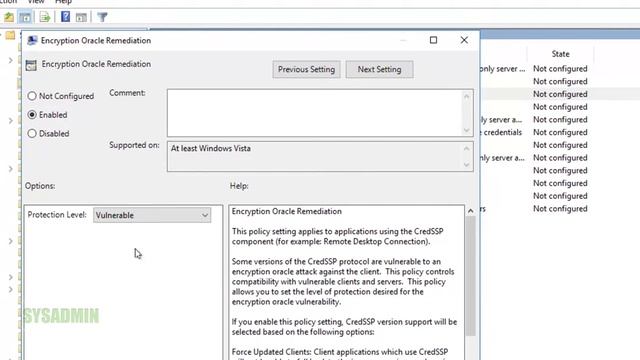Select the Enabled radio button
Image resolution: width=640 pixels, height=360 pixels.
click(32, 115)
